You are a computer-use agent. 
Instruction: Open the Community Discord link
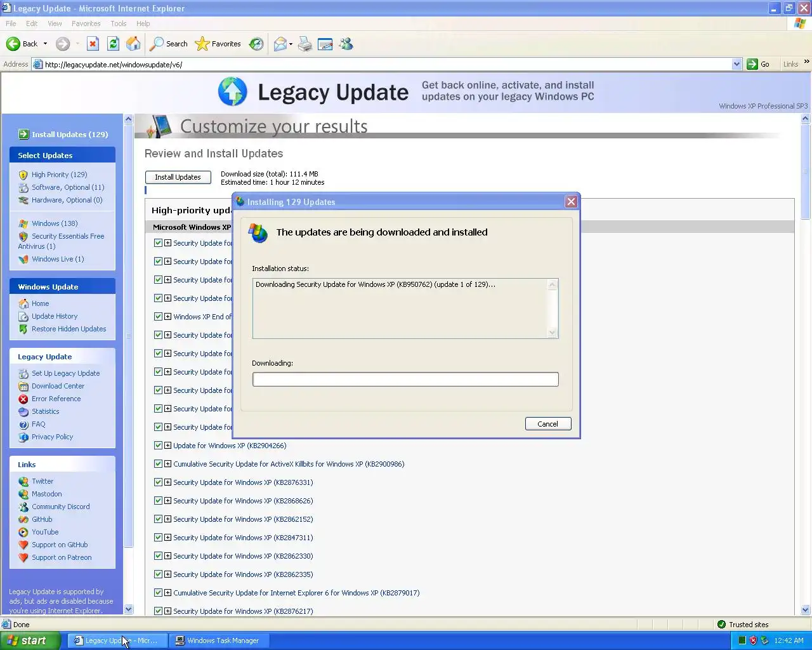tap(60, 507)
